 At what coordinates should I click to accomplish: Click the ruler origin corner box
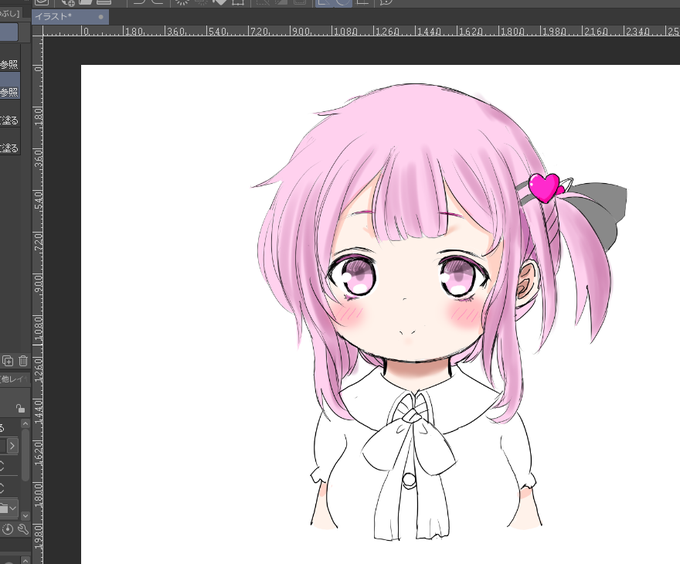pyautogui.click(x=38, y=30)
